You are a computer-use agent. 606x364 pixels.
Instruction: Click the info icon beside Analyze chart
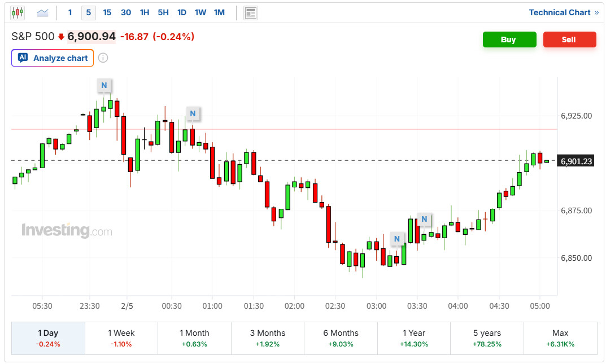103,58
